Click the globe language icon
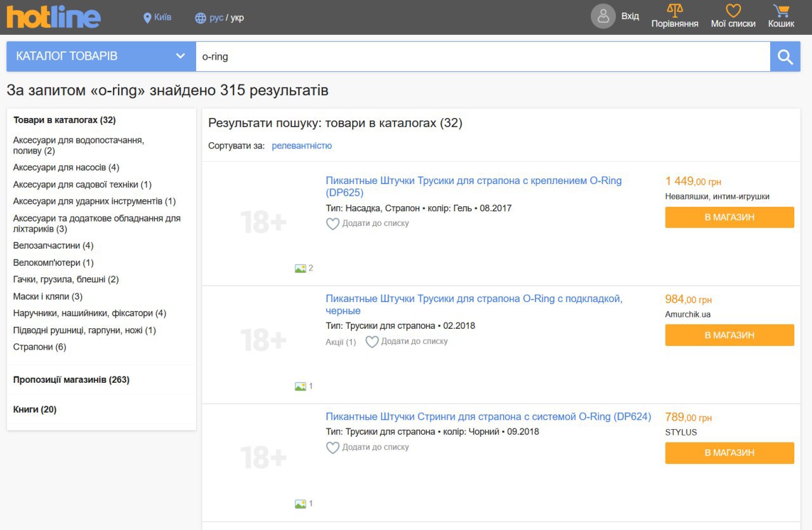Screen dimensions: 812x530 (x=200, y=18)
